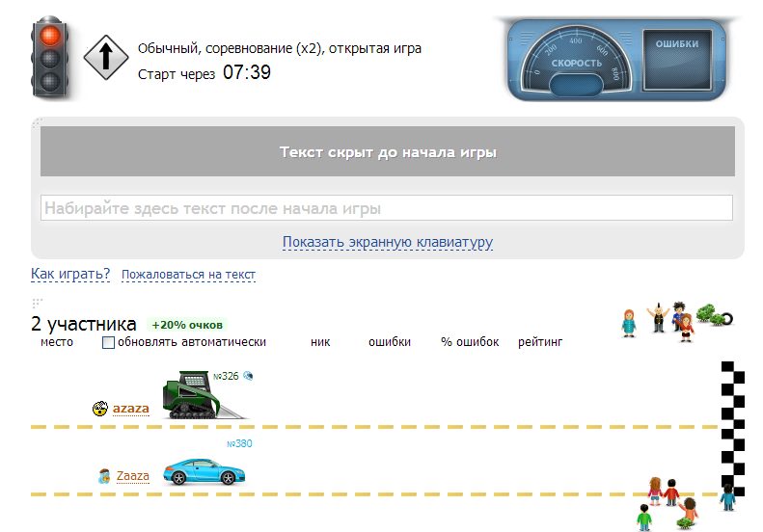Open the Как играть? help link
This screenshot has width=763, height=532.
click(70, 274)
